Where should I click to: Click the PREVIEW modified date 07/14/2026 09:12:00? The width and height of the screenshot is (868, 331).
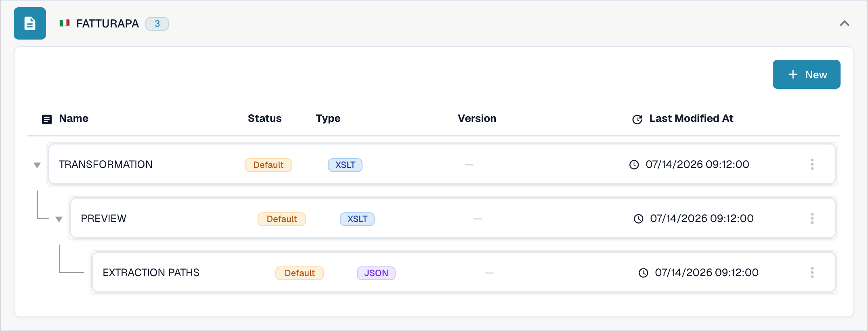[x=702, y=218]
